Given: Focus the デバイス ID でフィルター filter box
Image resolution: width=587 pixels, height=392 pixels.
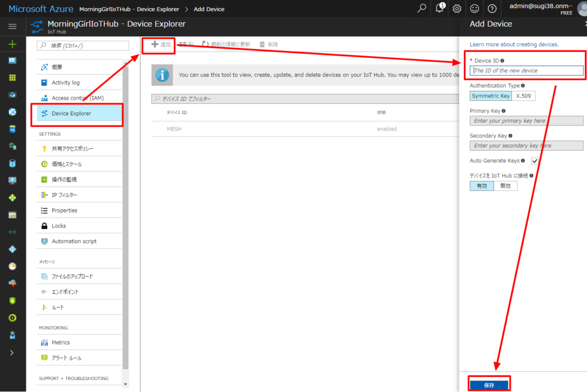Looking at the screenshot, I should pos(305,99).
